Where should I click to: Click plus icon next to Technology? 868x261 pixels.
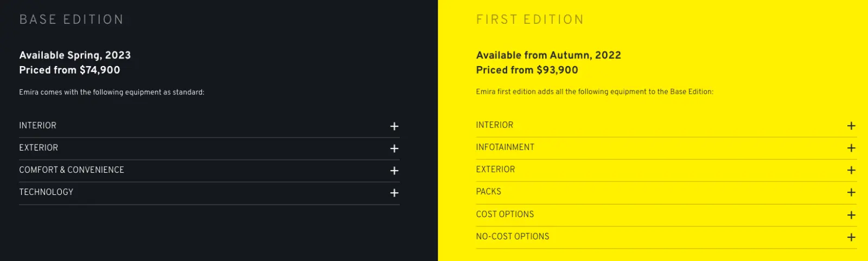click(394, 193)
